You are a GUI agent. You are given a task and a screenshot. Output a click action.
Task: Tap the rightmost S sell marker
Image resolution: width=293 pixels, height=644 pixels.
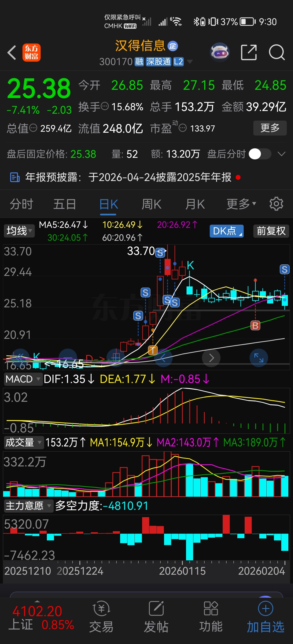[x=284, y=269]
